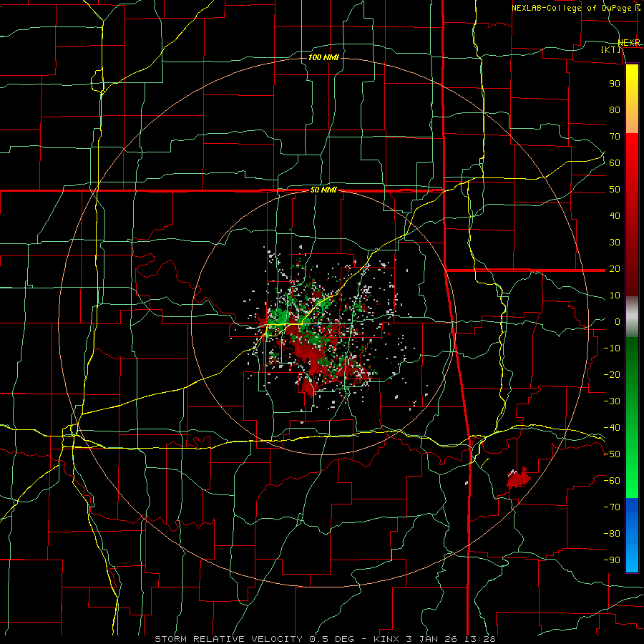Click the positive 60 scale label
Viewport: 644px width, 644px height.
coord(615,162)
